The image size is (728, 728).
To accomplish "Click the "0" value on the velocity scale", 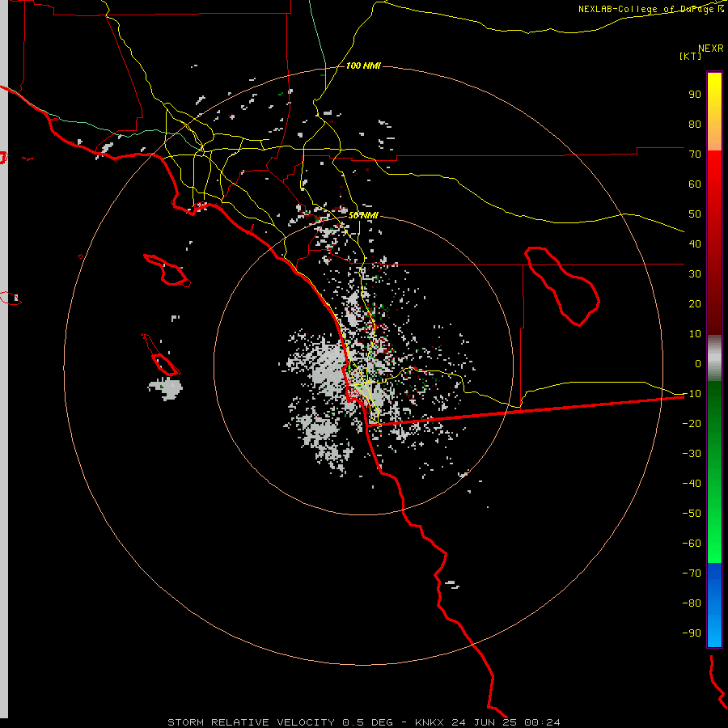I will 698,363.
